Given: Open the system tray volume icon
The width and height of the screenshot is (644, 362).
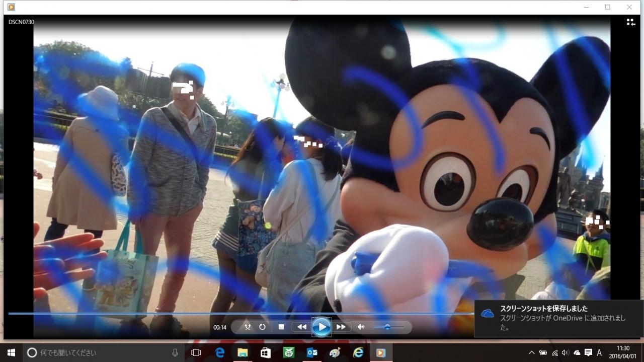Looking at the screenshot, I should (566, 353).
